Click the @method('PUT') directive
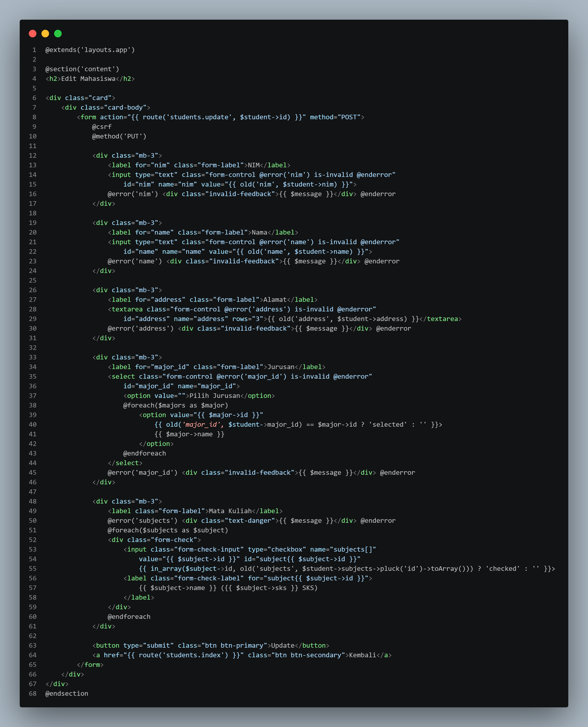 (x=119, y=136)
